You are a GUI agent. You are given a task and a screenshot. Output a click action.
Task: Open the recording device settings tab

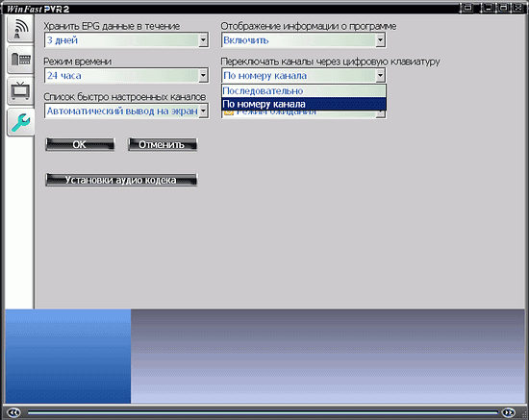[x=20, y=60]
